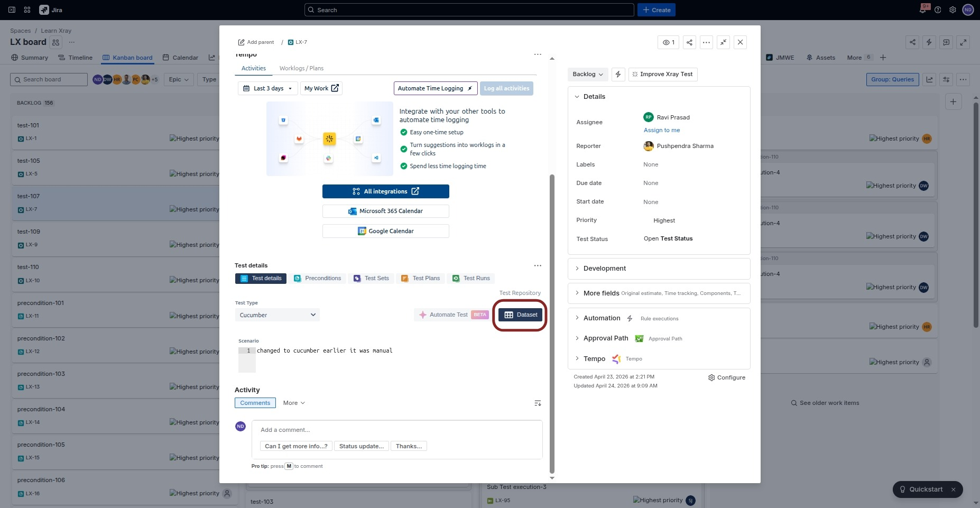The image size is (980, 508).
Task: Select the Comments activity tab
Action: [255, 403]
